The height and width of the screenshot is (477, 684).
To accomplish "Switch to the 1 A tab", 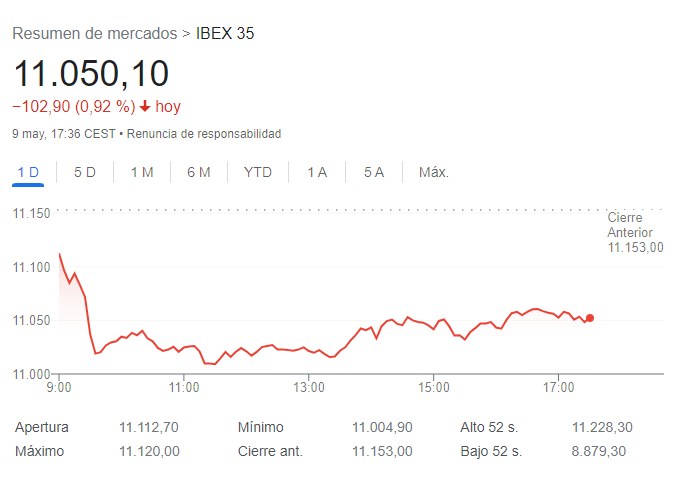I will click(317, 172).
